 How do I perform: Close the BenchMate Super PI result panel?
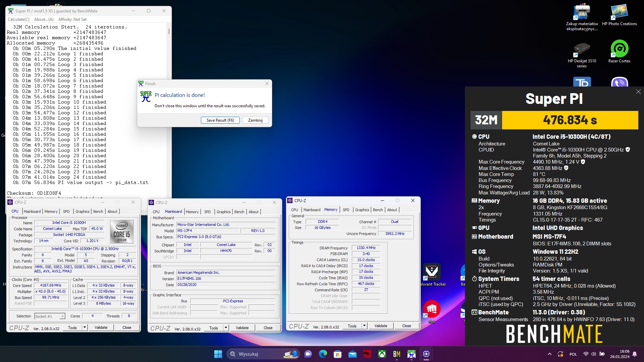[x=638, y=92]
